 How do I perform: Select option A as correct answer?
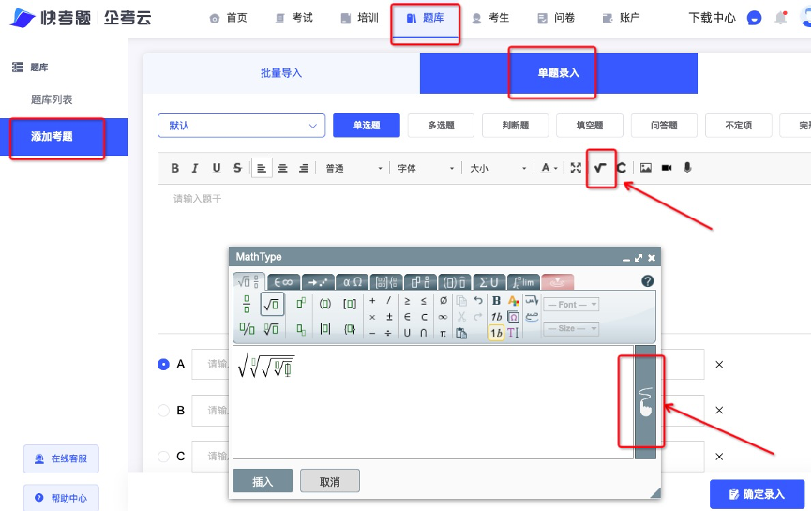pyautogui.click(x=163, y=365)
